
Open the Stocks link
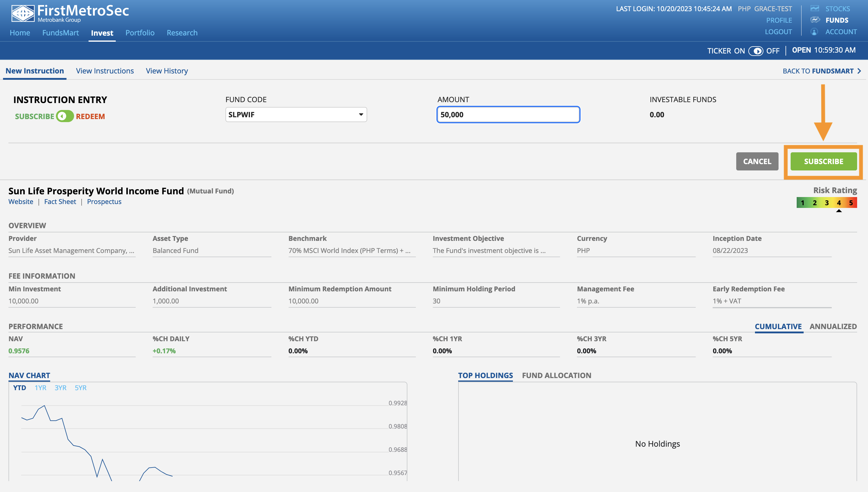837,9
